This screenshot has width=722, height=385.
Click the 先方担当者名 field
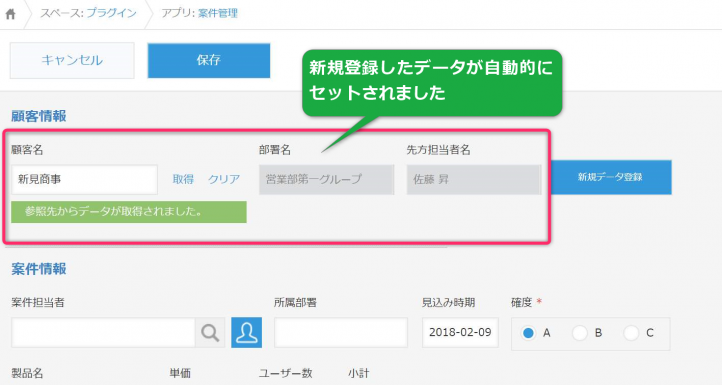474,180
